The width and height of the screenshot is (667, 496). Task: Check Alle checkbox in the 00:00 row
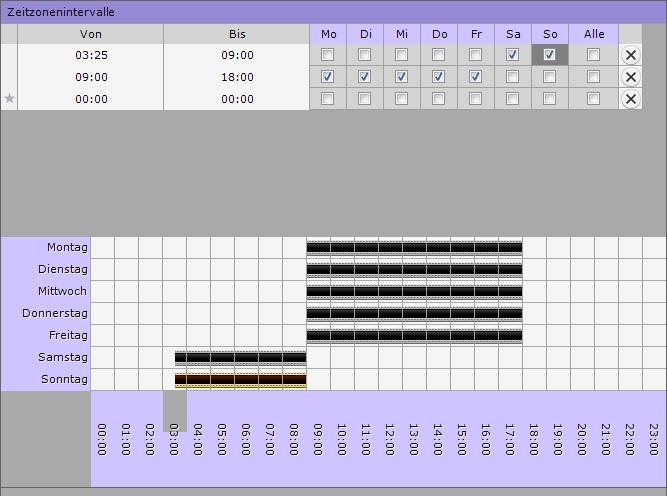593,99
